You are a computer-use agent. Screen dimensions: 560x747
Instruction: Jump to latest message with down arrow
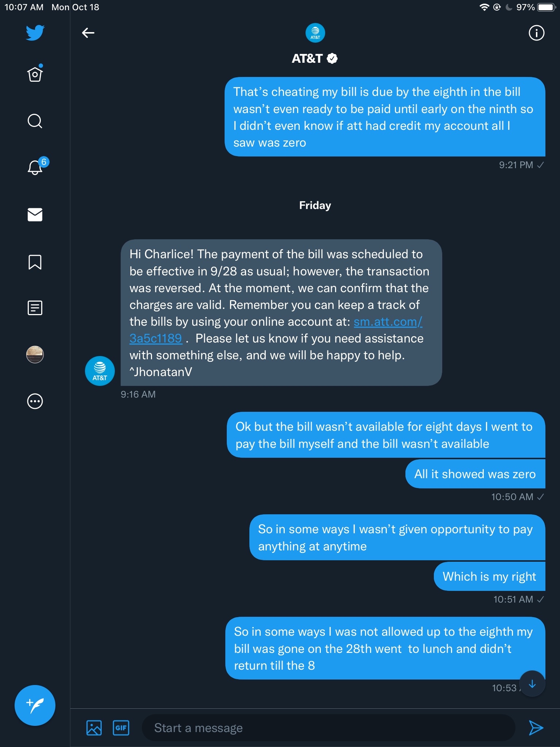(532, 684)
